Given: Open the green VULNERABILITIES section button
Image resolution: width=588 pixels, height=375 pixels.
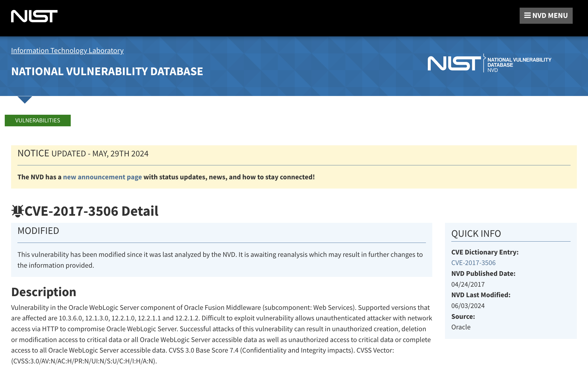Looking at the screenshot, I should [x=38, y=121].
